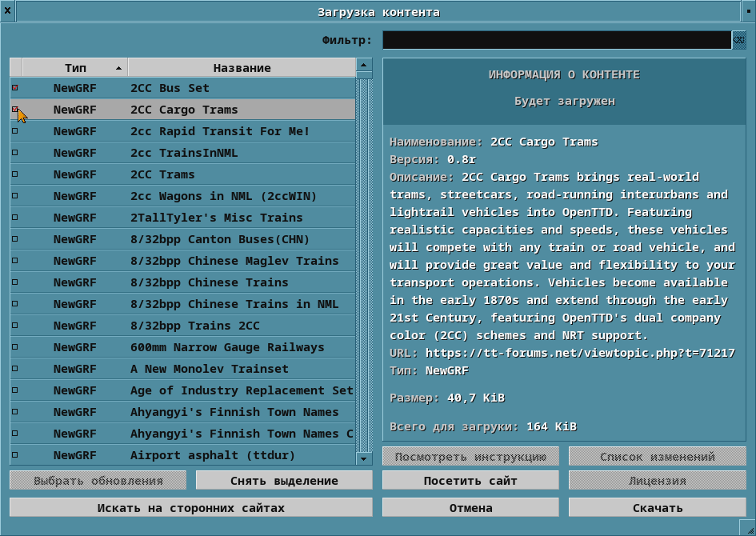
Task: Select the 2cc TrainsInNML row
Action: click(200, 153)
